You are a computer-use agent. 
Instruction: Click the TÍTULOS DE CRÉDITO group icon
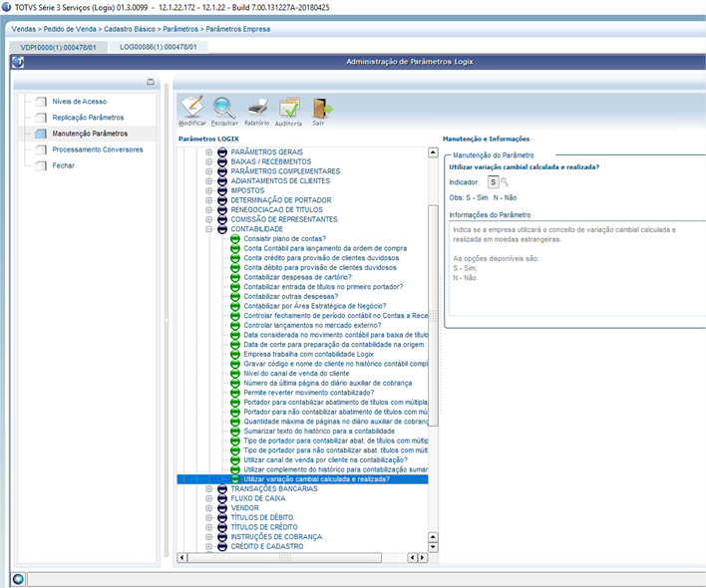[222, 527]
